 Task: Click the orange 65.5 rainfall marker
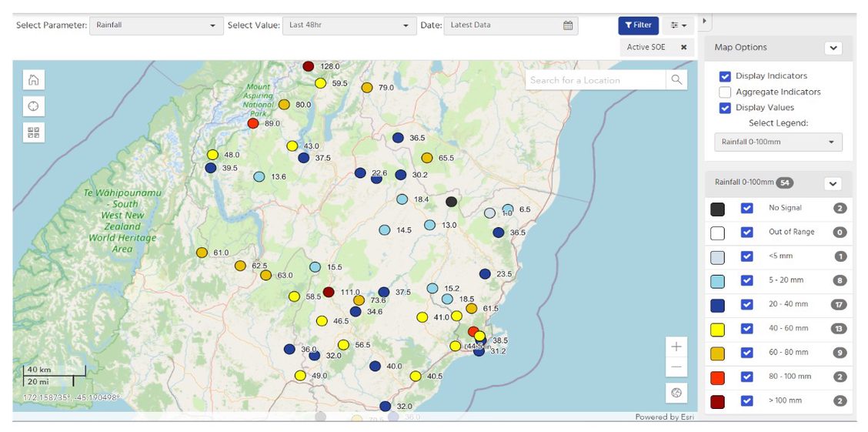click(x=427, y=158)
